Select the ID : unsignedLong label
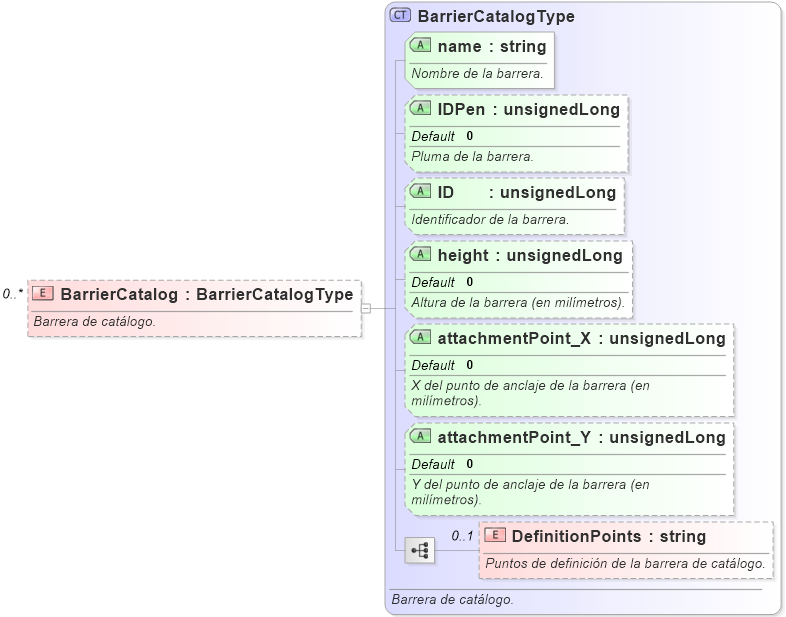 pos(527,192)
